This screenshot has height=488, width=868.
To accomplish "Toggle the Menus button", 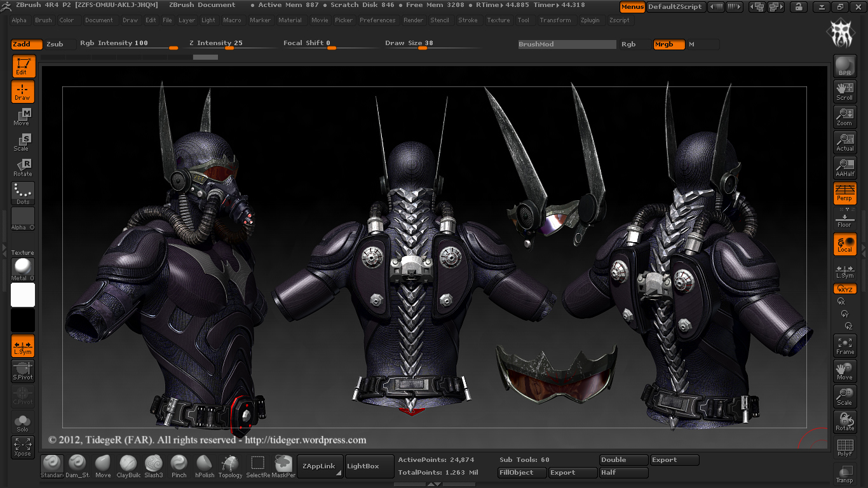I will [632, 7].
